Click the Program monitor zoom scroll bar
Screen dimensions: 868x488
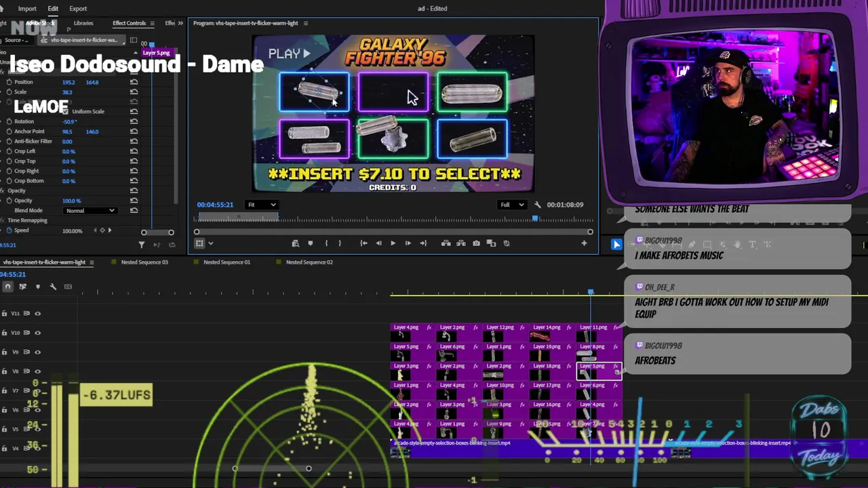[x=393, y=232]
